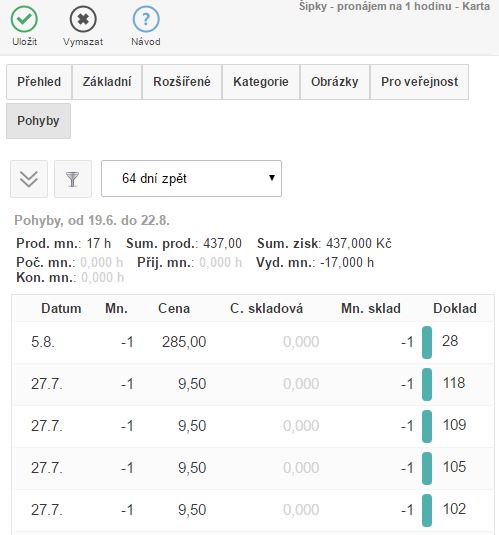Screen dimensions: 499x535
Task: Click teal marker beside document 28
Action: [x=427, y=342]
